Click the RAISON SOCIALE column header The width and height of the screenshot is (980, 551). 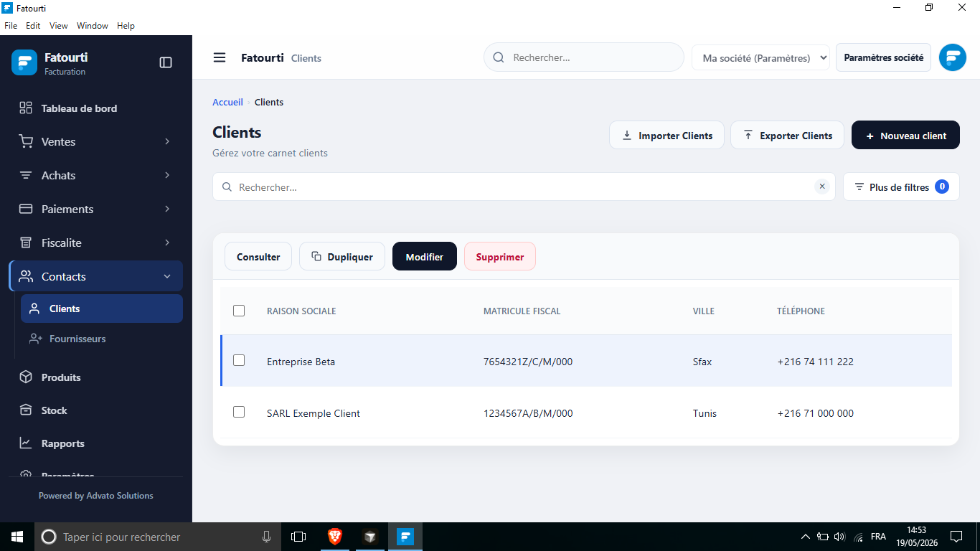[x=301, y=311]
